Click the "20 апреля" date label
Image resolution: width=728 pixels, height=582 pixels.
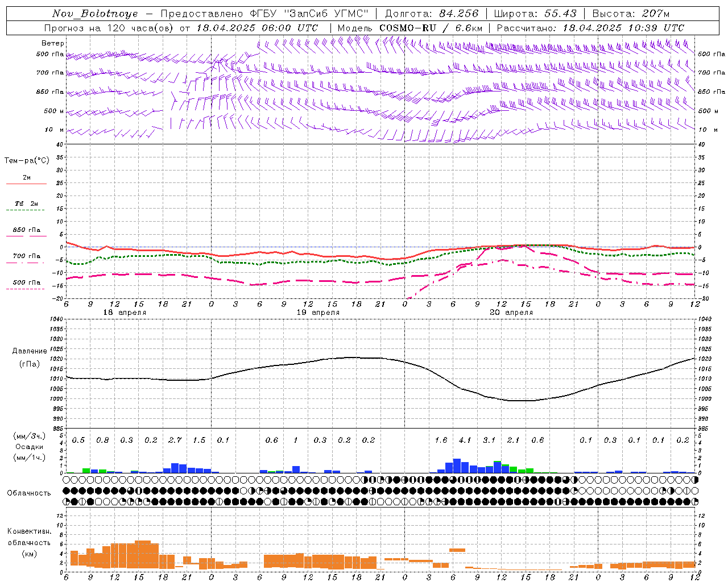click(511, 313)
